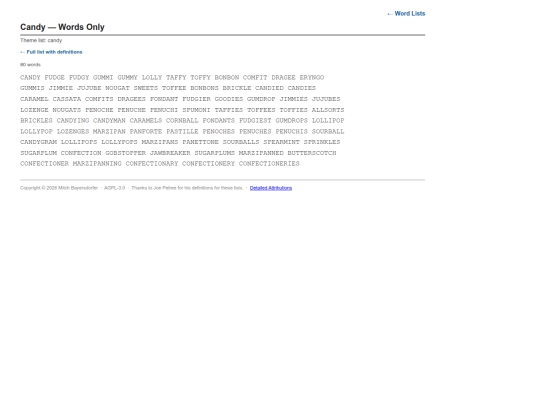Click the word PASTILLE
This screenshot has width=540, height=405.
[x=182, y=132]
